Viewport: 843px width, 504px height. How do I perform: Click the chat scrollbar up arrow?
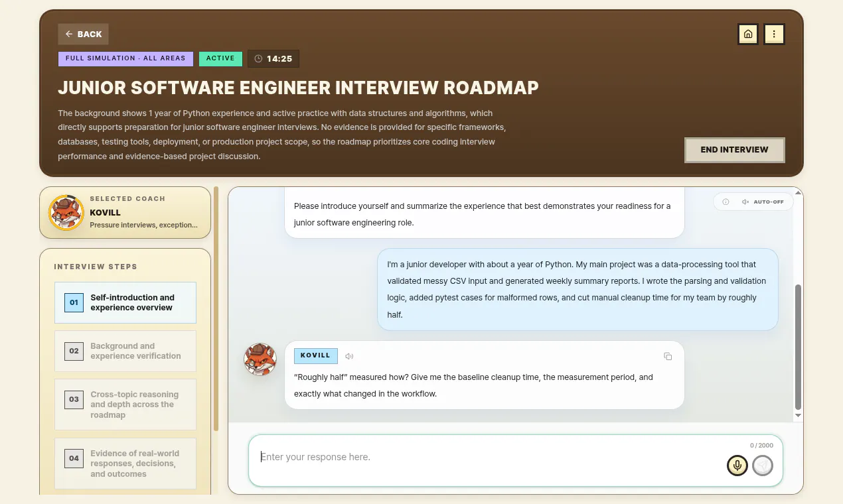click(798, 192)
